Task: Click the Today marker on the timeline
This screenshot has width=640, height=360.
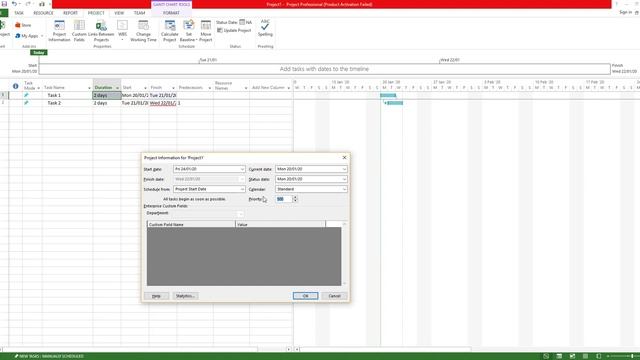Action: coord(39,52)
